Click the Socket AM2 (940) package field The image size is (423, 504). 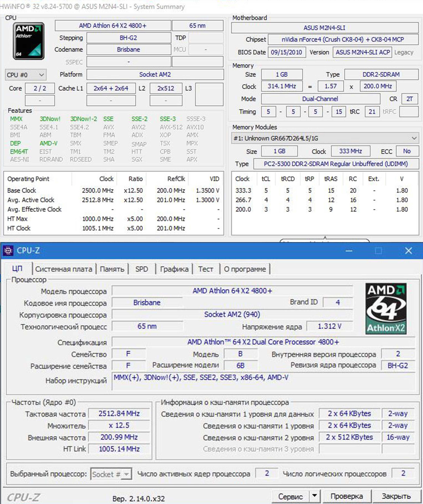pyautogui.click(x=232, y=315)
